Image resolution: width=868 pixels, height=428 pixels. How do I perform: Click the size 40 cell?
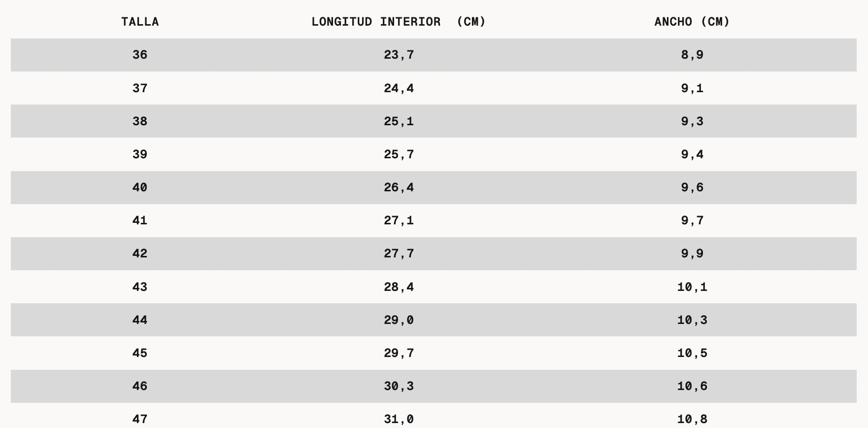tap(140, 187)
